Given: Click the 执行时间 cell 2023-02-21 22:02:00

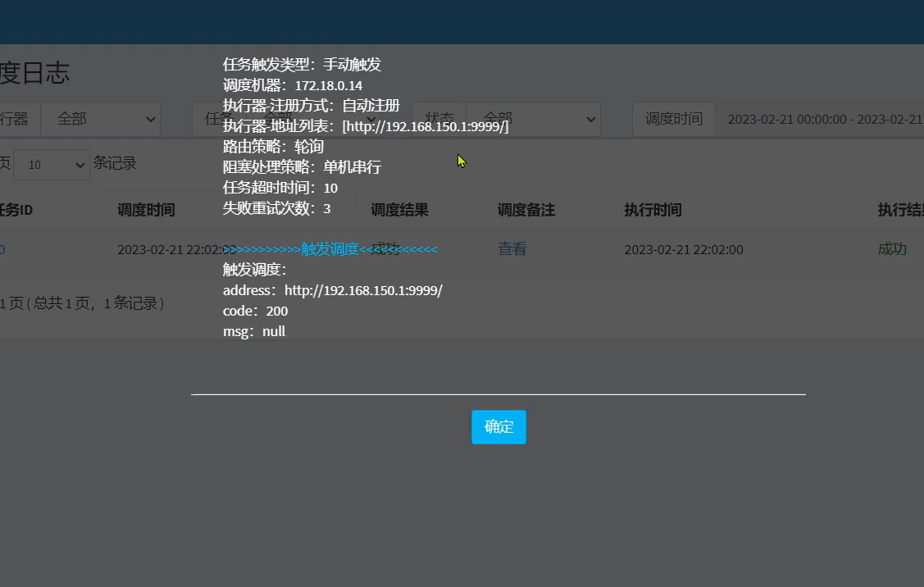Looking at the screenshot, I should (x=684, y=249).
